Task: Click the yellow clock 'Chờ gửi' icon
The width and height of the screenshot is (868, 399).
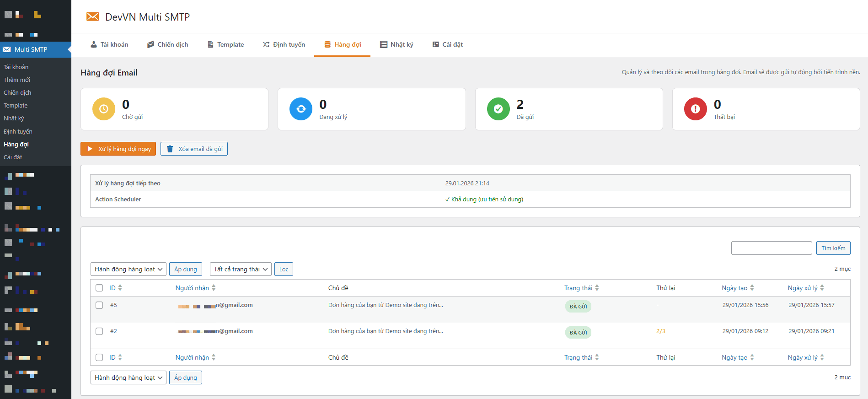Action: [104, 109]
